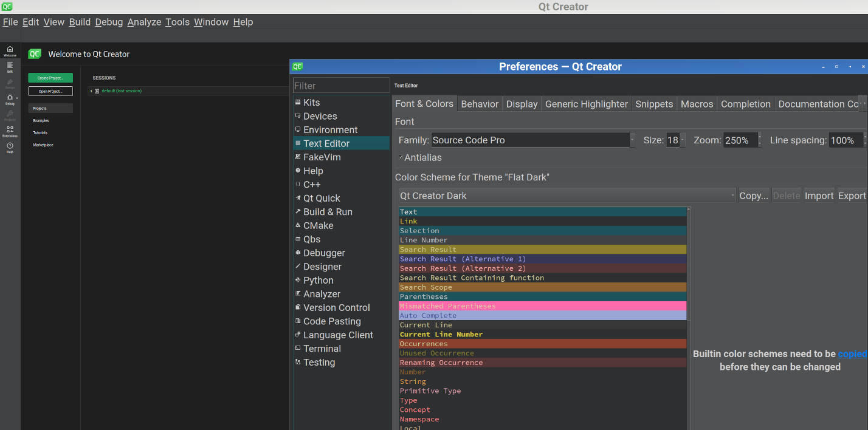Click the Qbs category icon
This screenshot has width=868, height=430.
tap(298, 239)
